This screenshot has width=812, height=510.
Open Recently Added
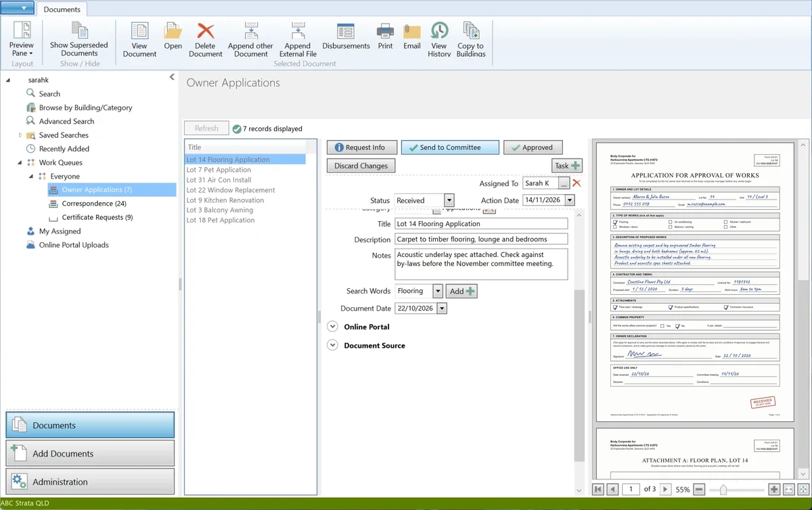[x=64, y=149]
